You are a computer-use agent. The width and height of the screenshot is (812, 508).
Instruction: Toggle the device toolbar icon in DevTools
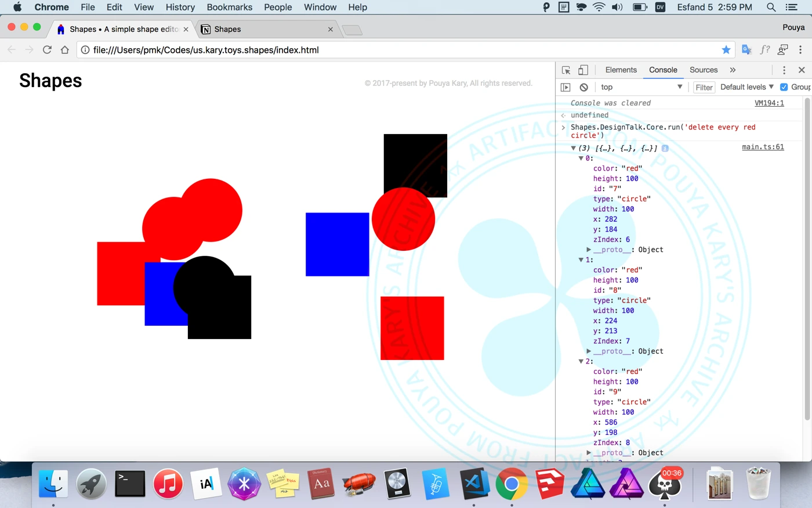[x=583, y=70]
